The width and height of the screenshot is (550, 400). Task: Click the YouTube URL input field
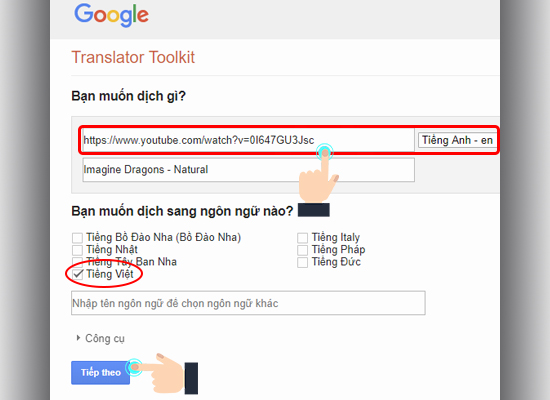coord(248,140)
